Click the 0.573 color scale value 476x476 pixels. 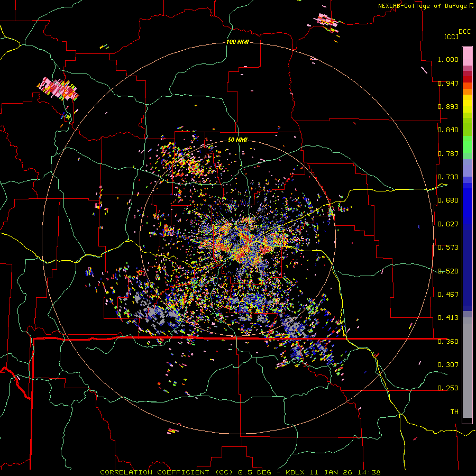(448, 248)
